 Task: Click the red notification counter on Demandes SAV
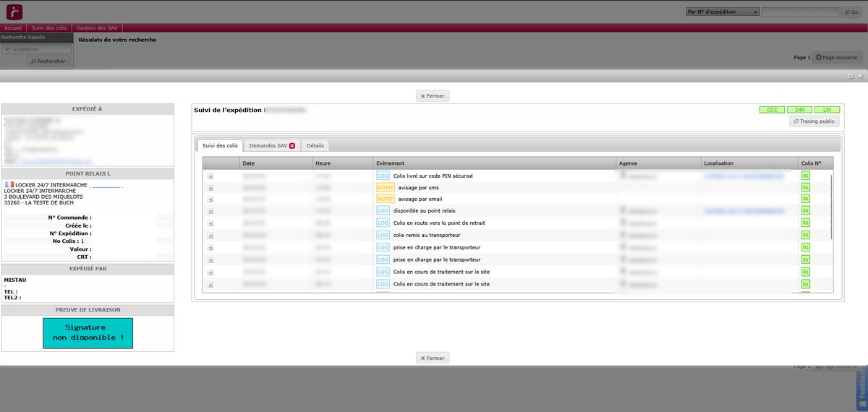tap(292, 146)
